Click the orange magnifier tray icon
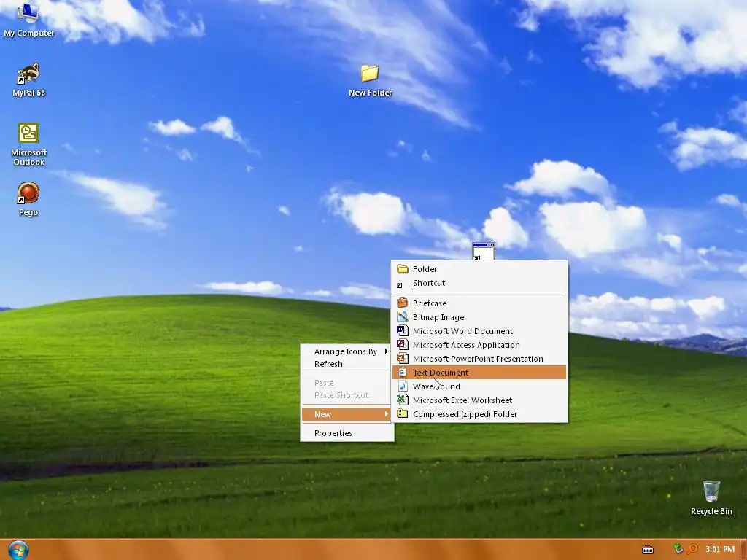The height and width of the screenshot is (560, 747). pyautogui.click(x=693, y=549)
